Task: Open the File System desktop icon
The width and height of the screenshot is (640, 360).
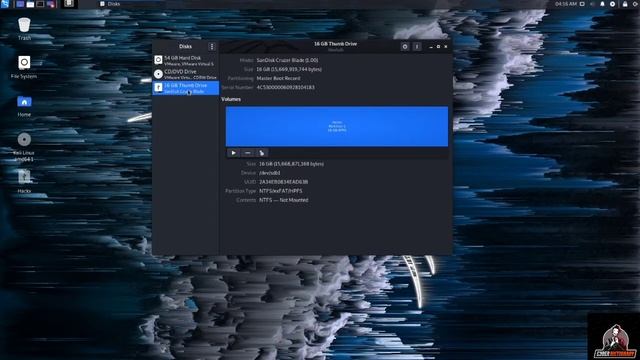Action: click(x=24, y=67)
